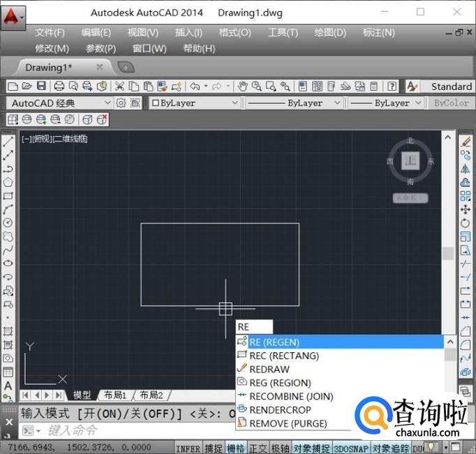Image resolution: width=476 pixels, height=454 pixels.
Task: Select the Pan hand tool
Action: [243, 86]
